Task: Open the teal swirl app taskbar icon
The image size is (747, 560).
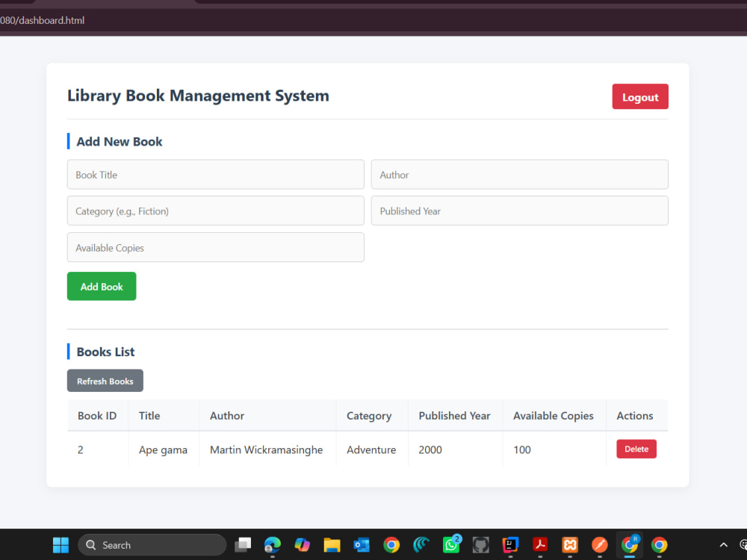Action: pyautogui.click(x=421, y=544)
